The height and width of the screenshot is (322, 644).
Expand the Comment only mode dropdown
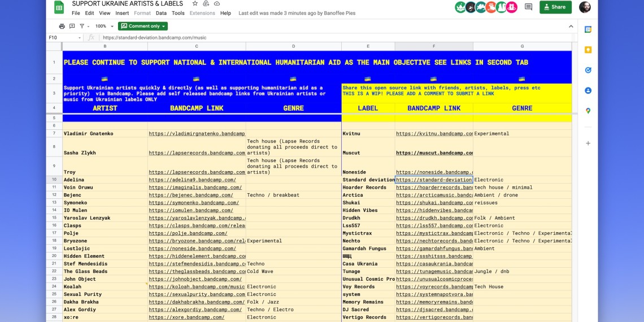(x=143, y=26)
